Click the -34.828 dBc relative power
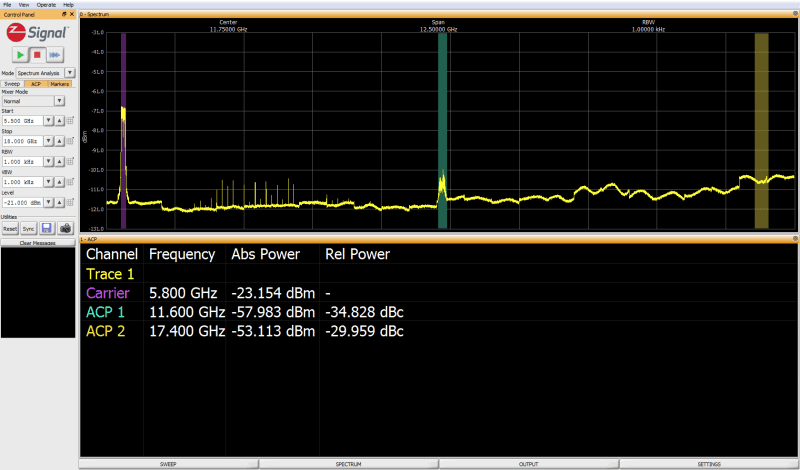 tap(364, 312)
